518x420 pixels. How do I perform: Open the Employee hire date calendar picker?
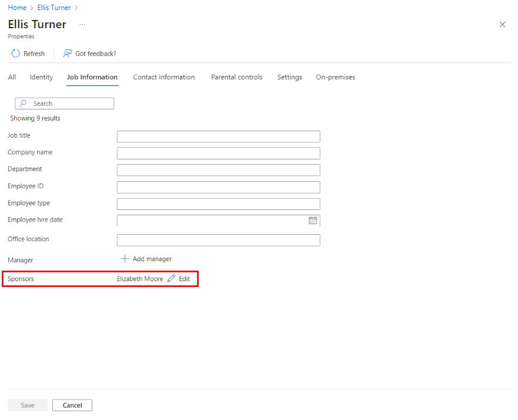(313, 220)
